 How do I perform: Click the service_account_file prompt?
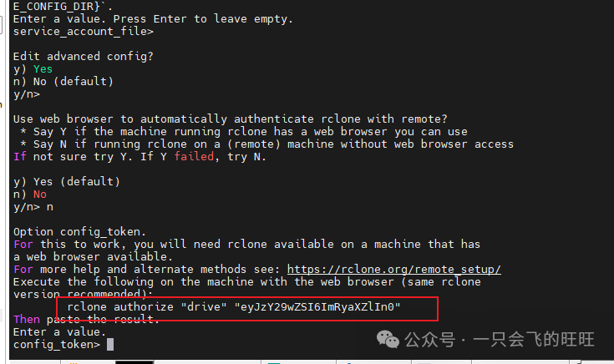click(x=84, y=32)
